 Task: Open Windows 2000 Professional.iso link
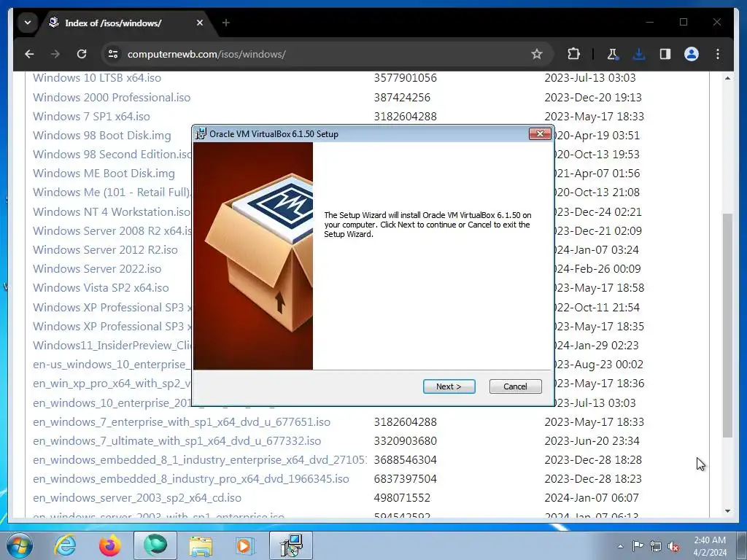click(x=112, y=97)
